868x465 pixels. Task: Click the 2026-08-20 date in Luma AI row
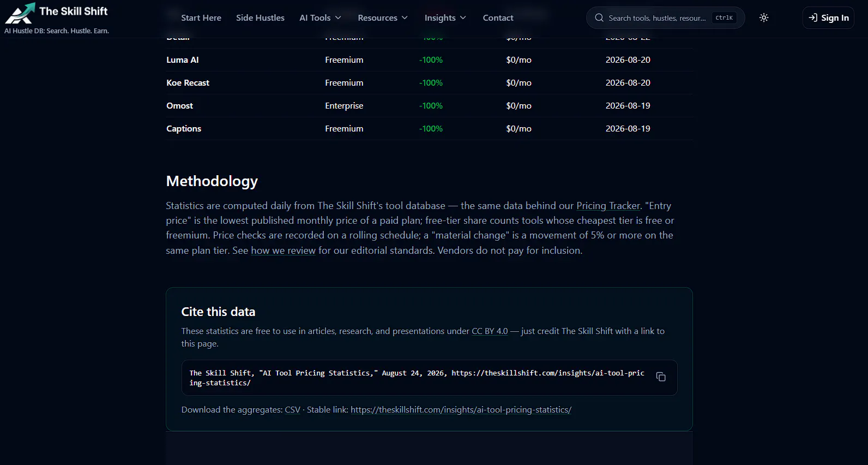click(x=628, y=60)
